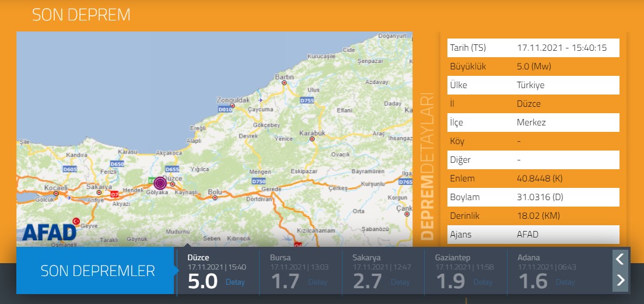Click Ereğli town label on map
Image resolution: width=644 pixels, height=304 pixels.
pyautogui.click(x=198, y=128)
